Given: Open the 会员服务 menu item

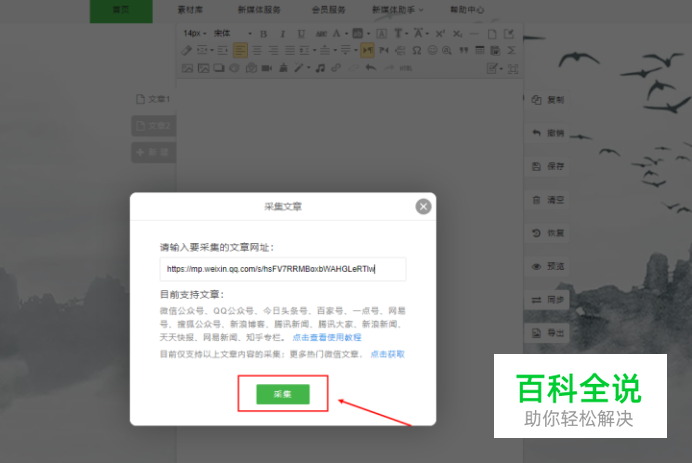Looking at the screenshot, I should click(328, 9).
